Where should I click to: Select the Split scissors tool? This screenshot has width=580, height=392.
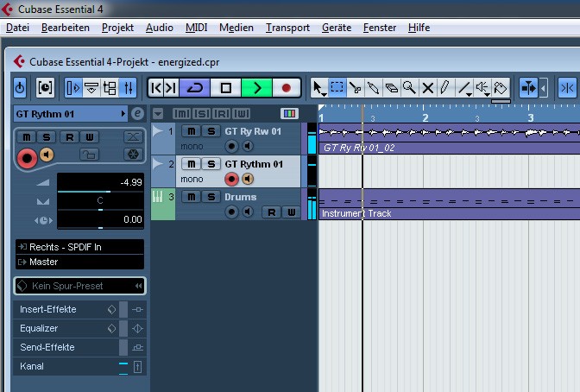point(355,88)
